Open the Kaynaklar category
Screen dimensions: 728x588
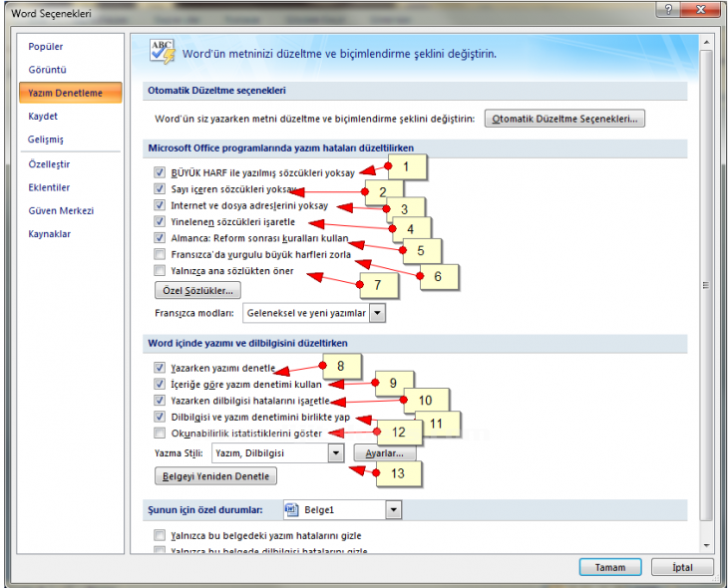49,234
